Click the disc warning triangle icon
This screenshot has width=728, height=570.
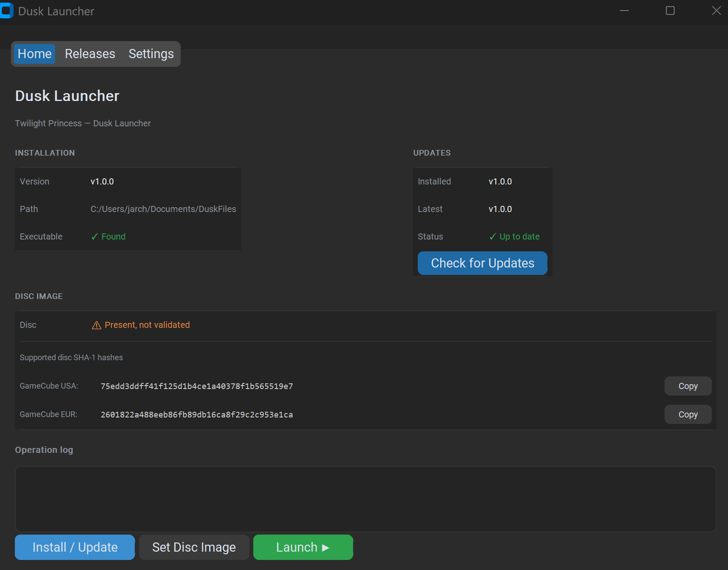pyautogui.click(x=96, y=325)
